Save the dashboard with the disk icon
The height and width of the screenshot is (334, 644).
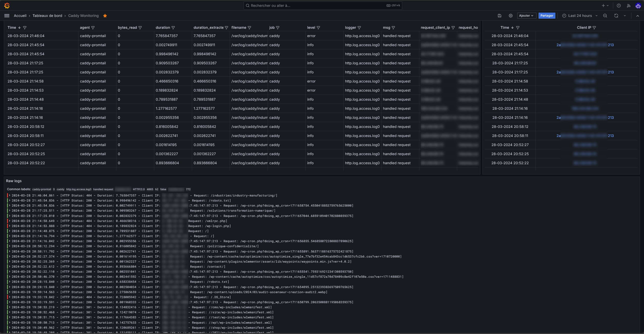(x=499, y=16)
